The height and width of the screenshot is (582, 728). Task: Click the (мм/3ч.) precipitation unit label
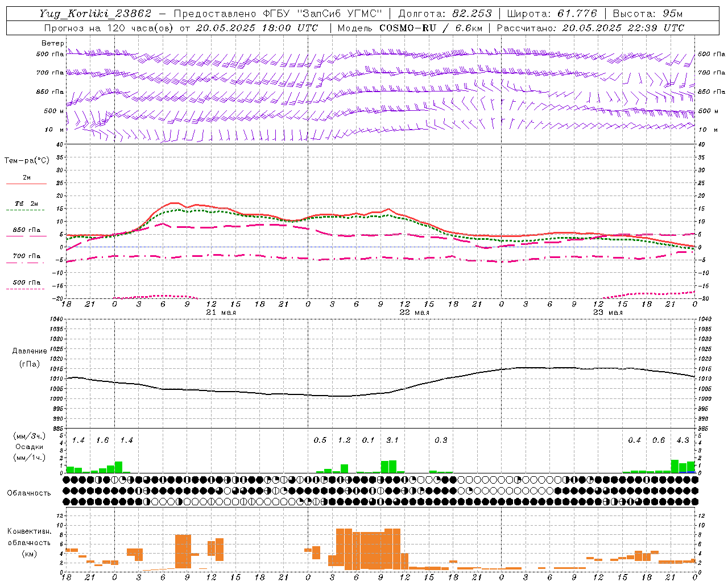(30, 436)
